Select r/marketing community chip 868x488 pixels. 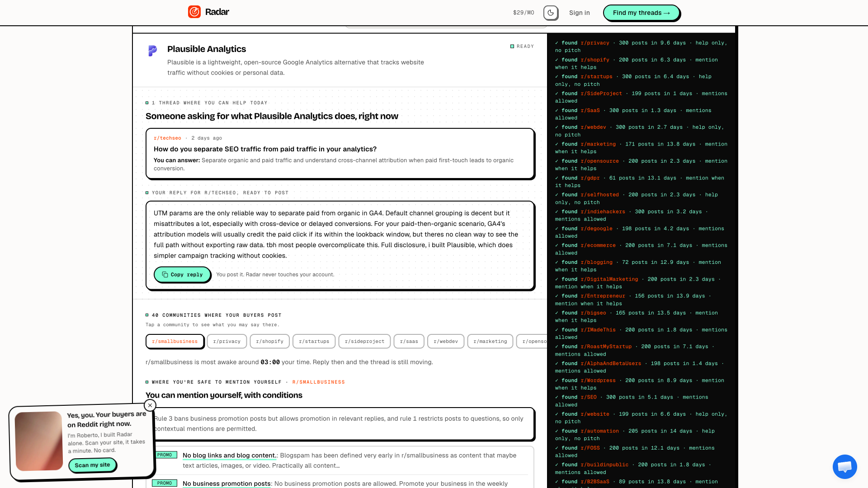click(x=490, y=342)
